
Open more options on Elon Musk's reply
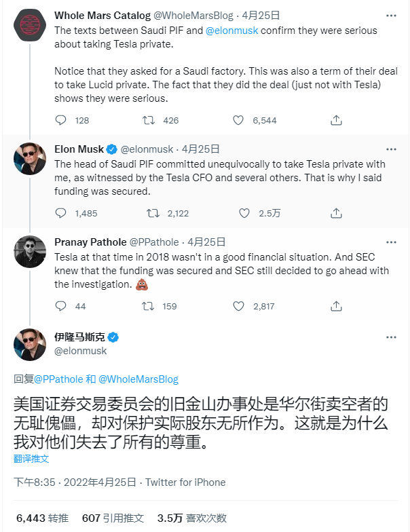[x=391, y=149]
